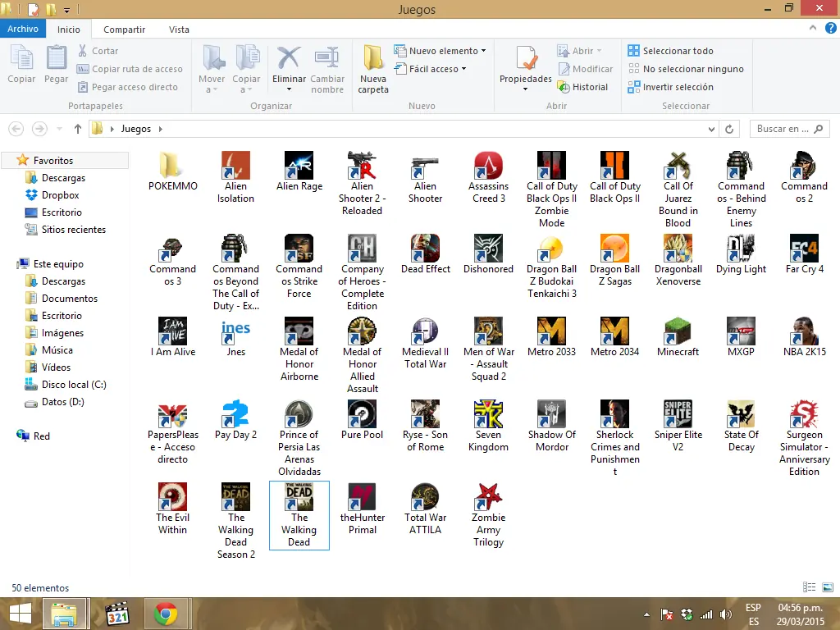Open the address bar history dropdown
This screenshot has height=630, width=840.
[711, 129]
